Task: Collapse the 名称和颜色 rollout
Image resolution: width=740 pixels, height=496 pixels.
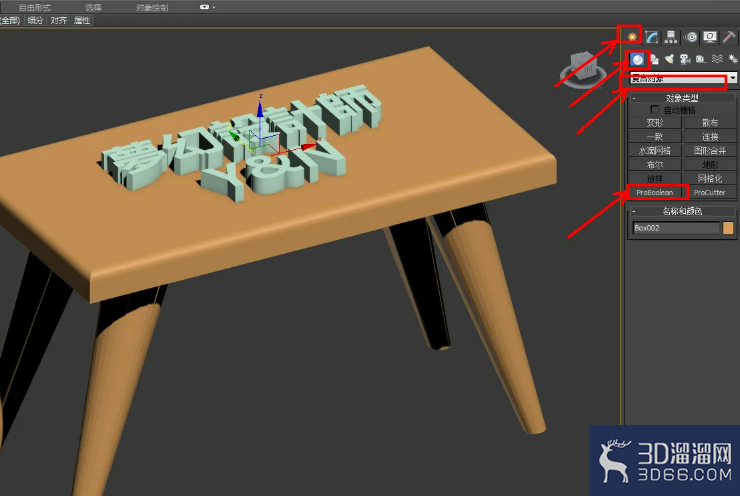Action: pos(682,211)
